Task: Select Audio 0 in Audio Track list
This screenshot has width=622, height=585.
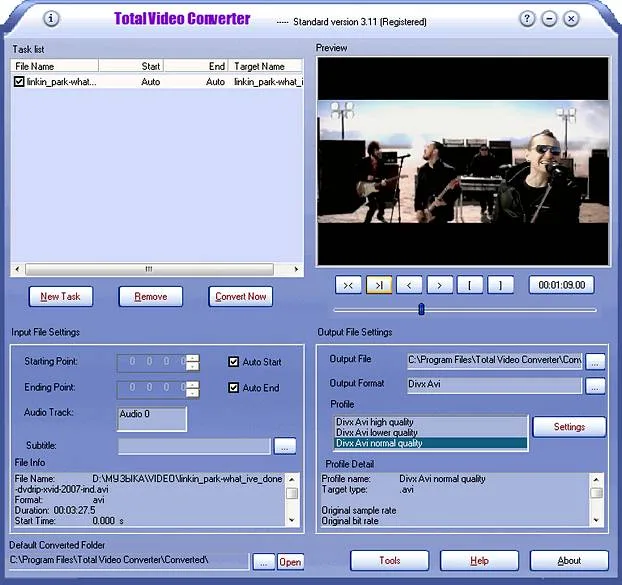Action: pyautogui.click(x=135, y=414)
